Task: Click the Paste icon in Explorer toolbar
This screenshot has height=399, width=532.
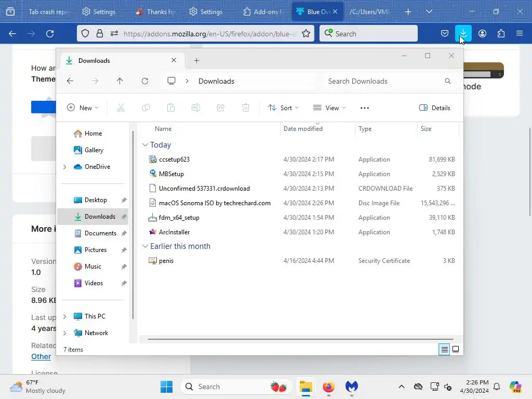Action: (170, 108)
